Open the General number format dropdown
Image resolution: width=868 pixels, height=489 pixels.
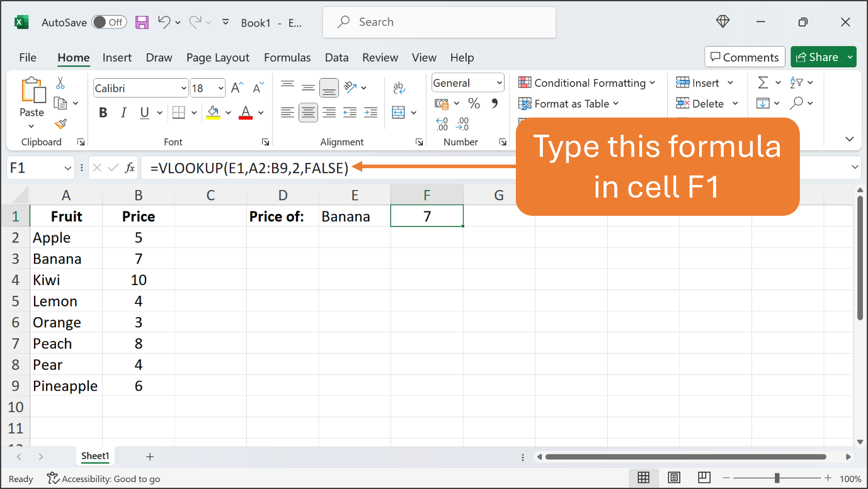[x=500, y=83]
